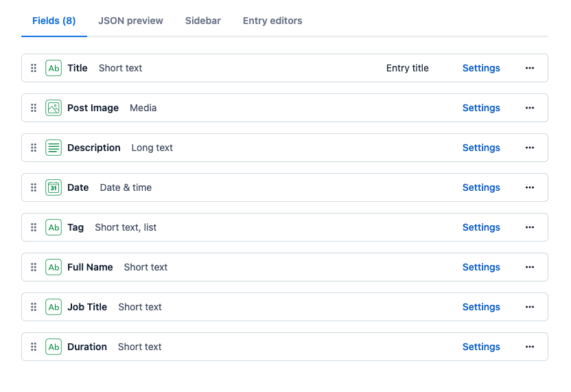Open the Sidebar tab
Viewport: 571px width, 392px height.
point(202,21)
